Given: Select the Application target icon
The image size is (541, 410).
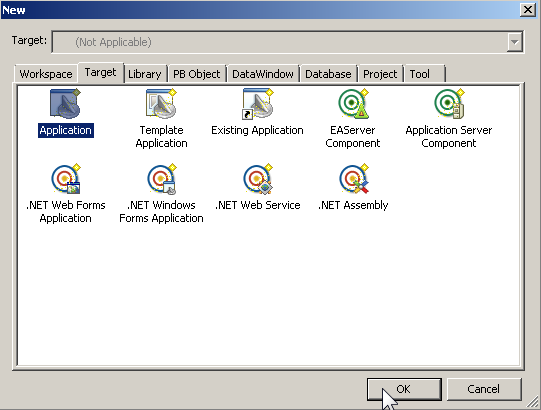Looking at the screenshot, I should [66, 104].
